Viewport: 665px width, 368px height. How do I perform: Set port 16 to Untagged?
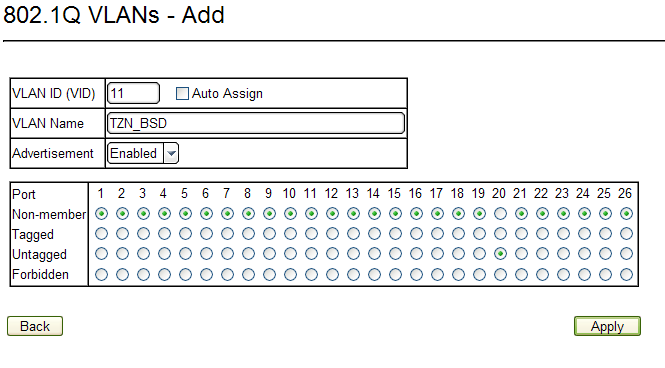pos(416,254)
